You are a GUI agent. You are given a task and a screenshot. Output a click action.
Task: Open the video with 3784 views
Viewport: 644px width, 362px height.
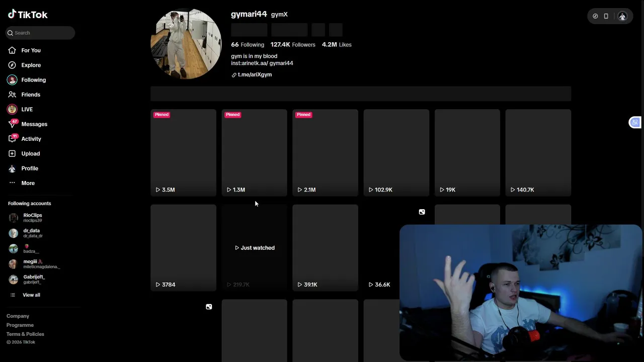coord(183,247)
